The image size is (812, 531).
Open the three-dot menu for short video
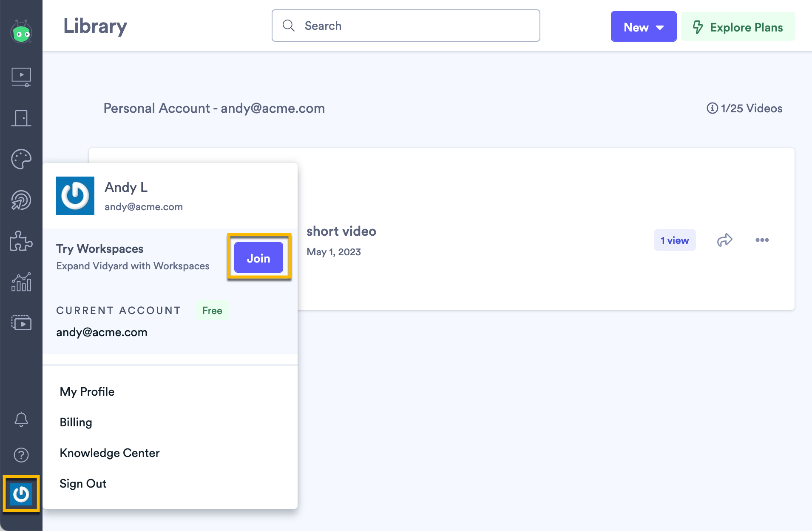[x=761, y=240]
